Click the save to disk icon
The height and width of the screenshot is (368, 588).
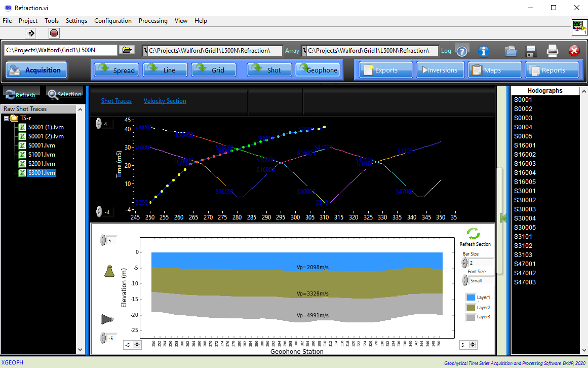(530, 51)
